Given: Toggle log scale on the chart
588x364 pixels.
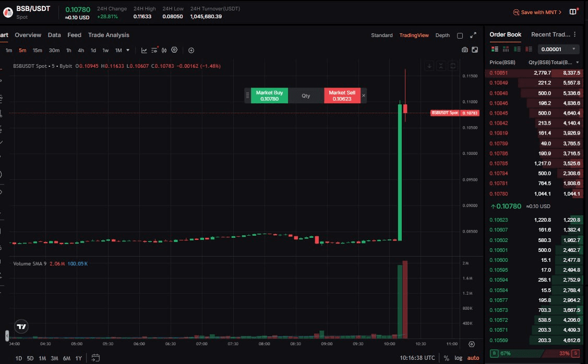Looking at the screenshot, I should 458,358.
